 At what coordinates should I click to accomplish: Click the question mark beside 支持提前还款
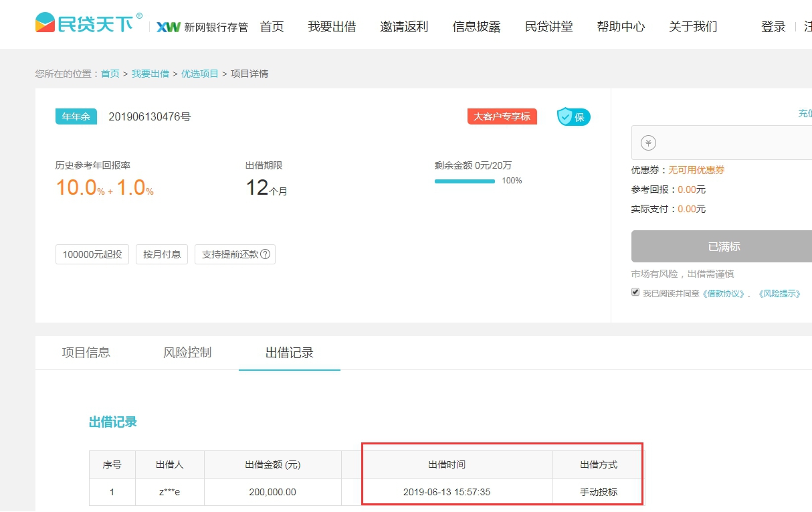(x=266, y=254)
